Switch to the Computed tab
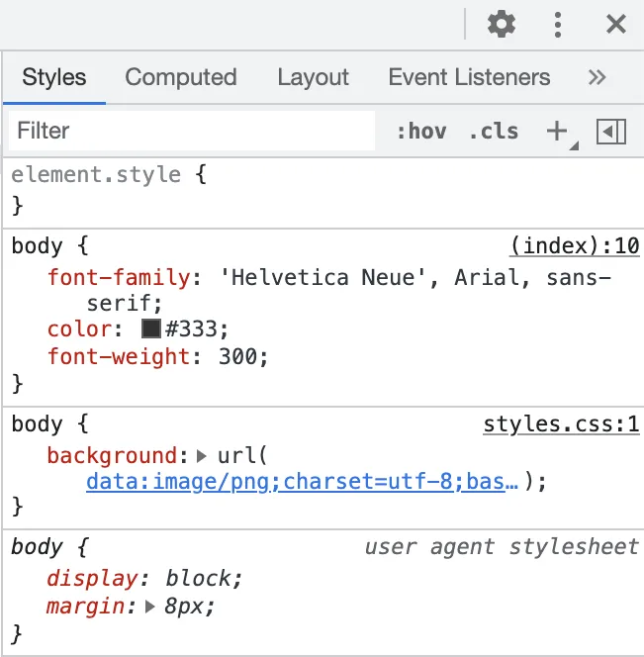 click(x=181, y=77)
